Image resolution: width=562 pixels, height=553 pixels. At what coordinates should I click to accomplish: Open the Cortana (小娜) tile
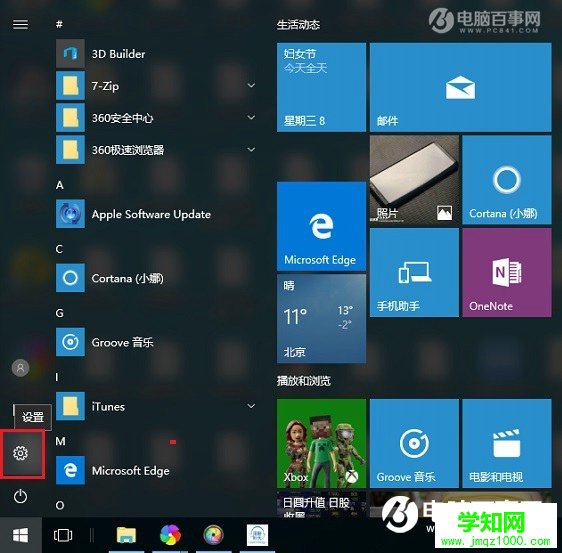pyautogui.click(x=507, y=180)
